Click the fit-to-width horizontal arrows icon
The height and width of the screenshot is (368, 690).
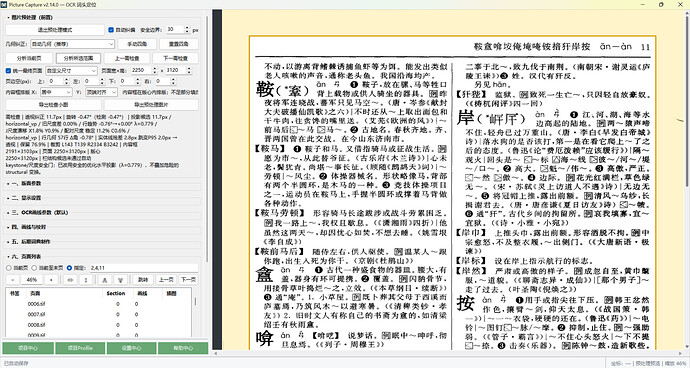[70, 280]
